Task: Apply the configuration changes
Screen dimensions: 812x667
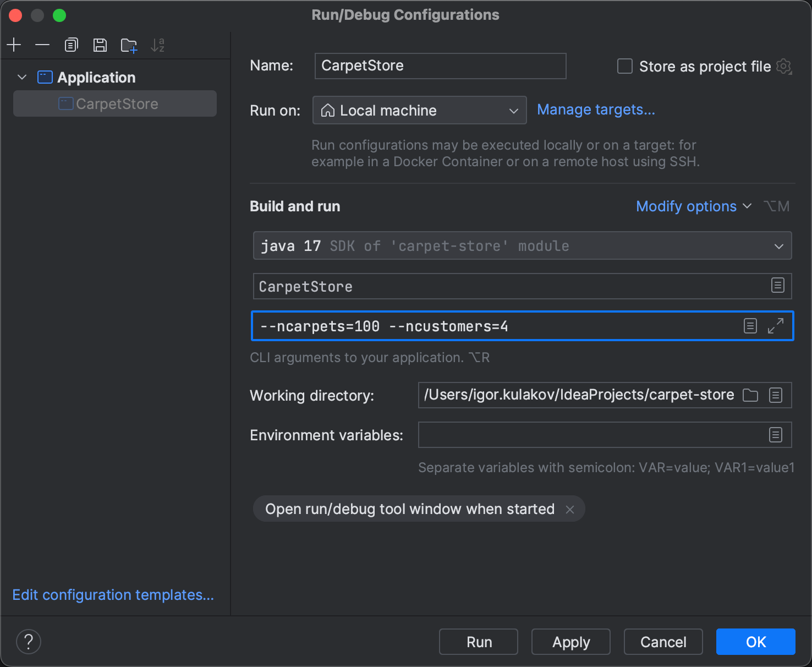Action: point(570,641)
